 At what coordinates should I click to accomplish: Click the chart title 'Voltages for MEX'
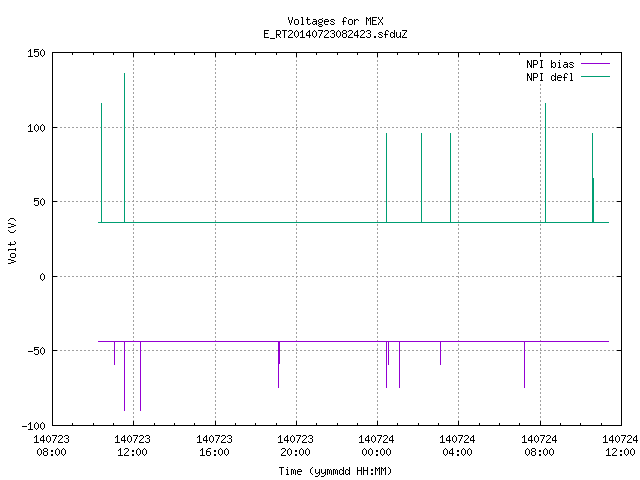tap(335, 21)
